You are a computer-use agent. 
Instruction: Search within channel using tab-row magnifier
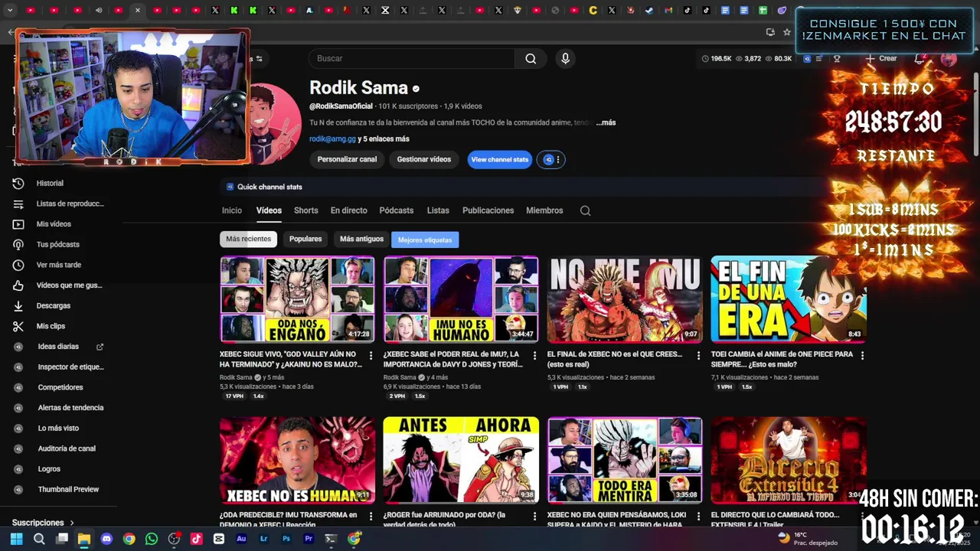[x=585, y=210]
